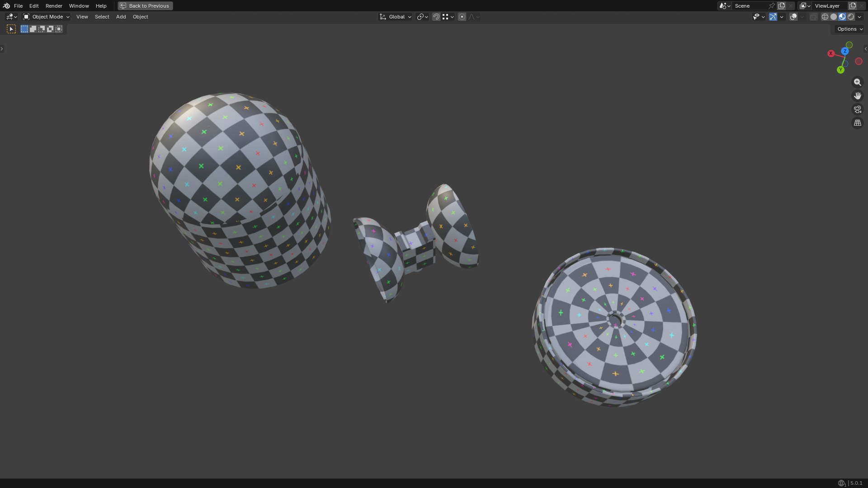The image size is (868, 488).
Task: Switch to material preview shading
Action: 842,17
